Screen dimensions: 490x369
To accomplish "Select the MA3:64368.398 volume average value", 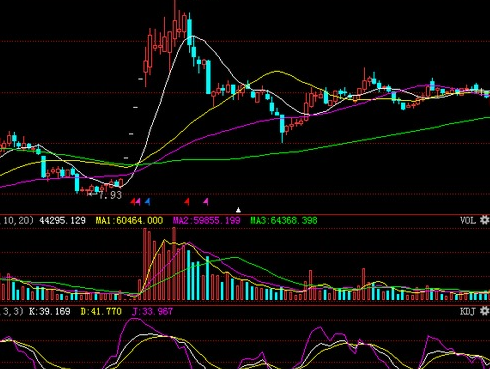I will coord(284,220).
